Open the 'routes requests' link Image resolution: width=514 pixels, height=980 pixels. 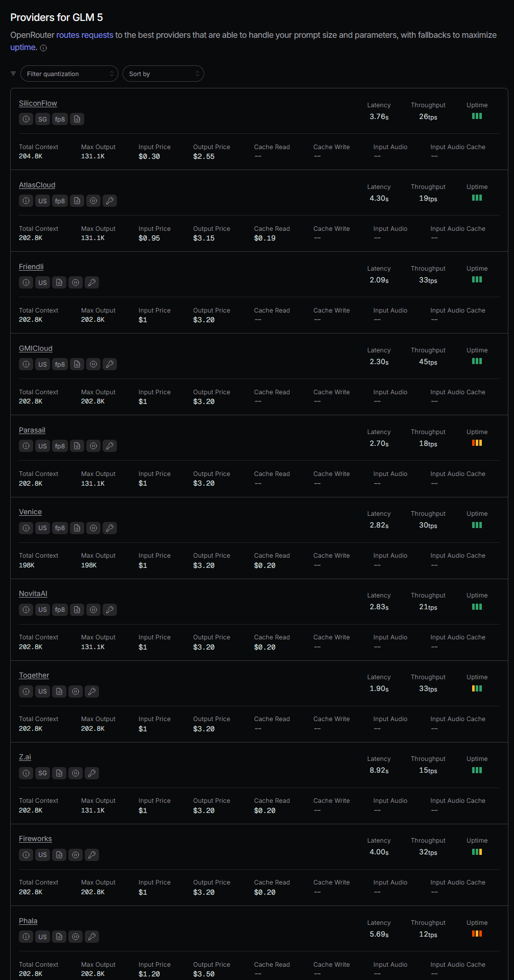[x=85, y=35]
